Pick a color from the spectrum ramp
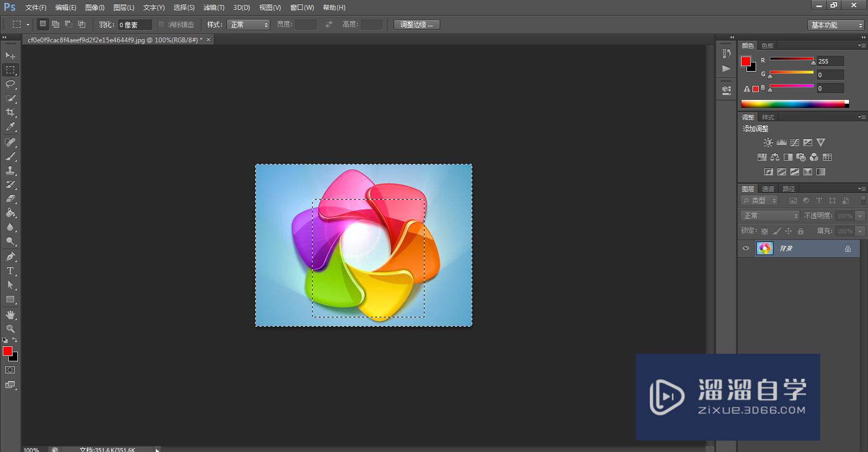Screen dimensions: 868x452 [x=795, y=104]
